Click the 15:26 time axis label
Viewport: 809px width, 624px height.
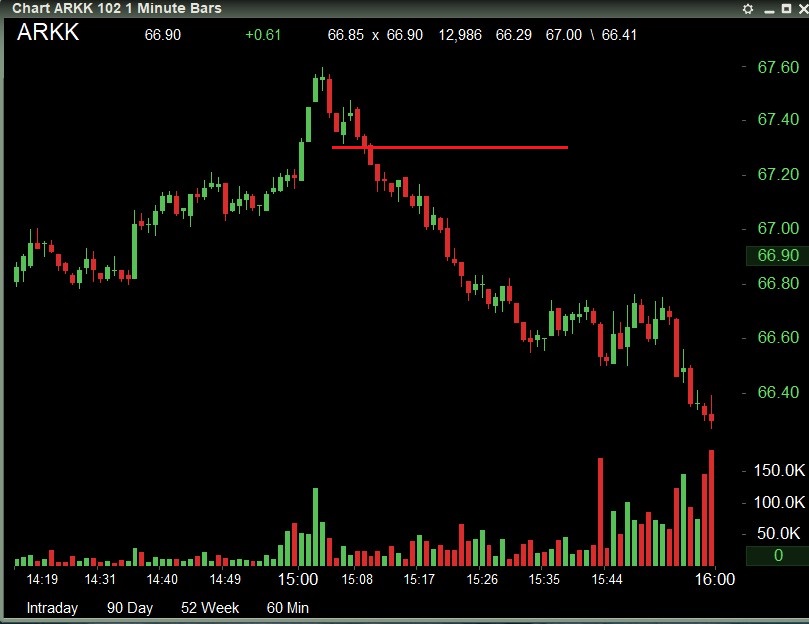(x=482, y=580)
